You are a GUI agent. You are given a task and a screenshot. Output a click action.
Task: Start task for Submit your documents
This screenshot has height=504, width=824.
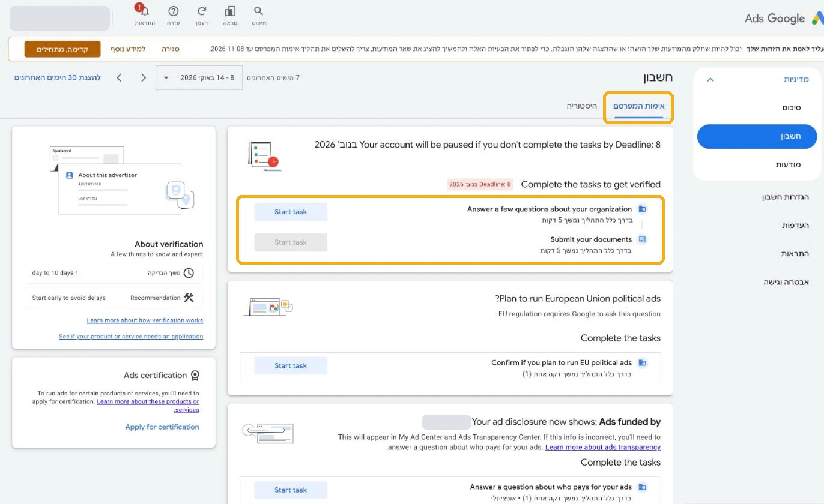coord(291,242)
